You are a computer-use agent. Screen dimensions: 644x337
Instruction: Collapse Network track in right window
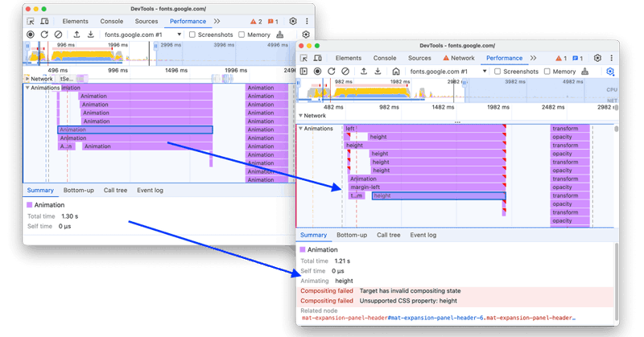click(x=300, y=116)
